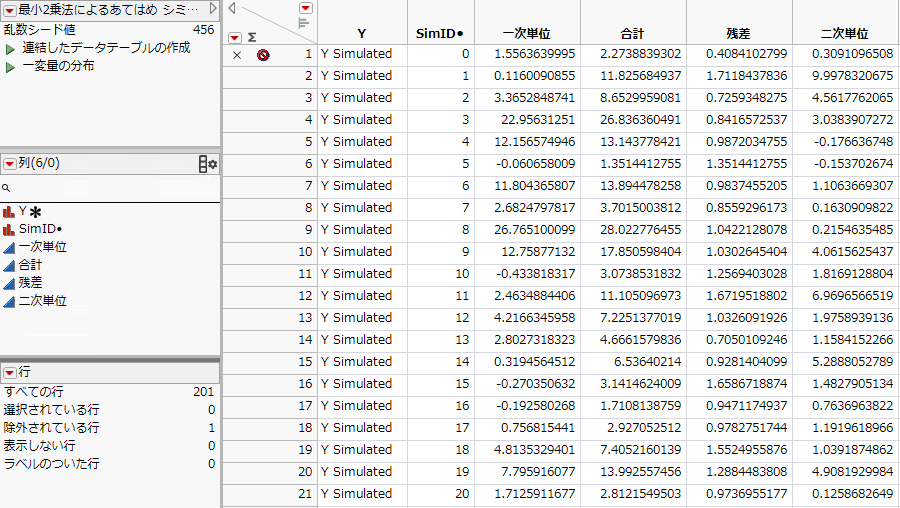Click the 乱数シード値 456 table variable

(109, 30)
